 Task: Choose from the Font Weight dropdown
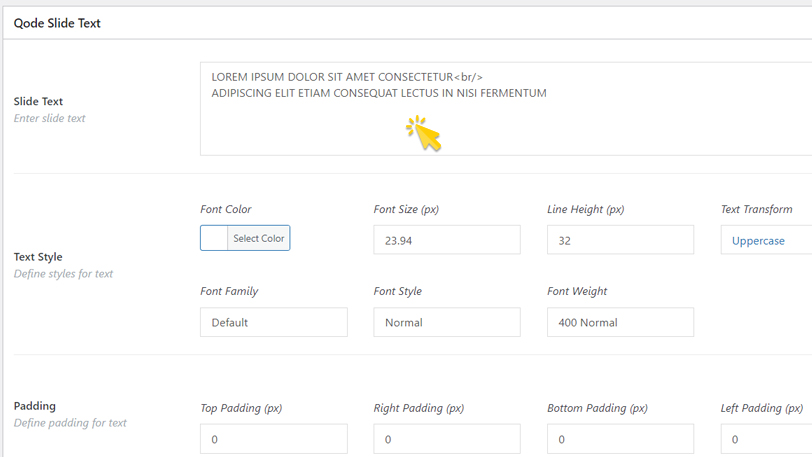click(x=619, y=322)
